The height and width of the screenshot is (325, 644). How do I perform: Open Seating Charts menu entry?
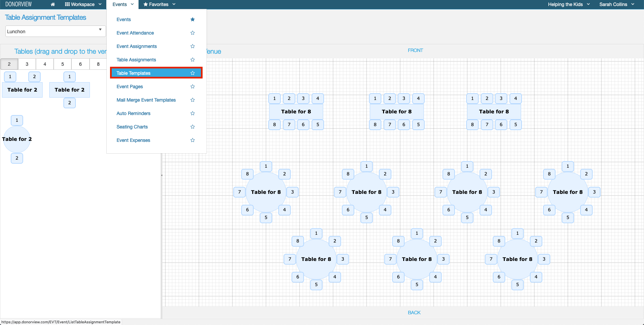pos(132,127)
